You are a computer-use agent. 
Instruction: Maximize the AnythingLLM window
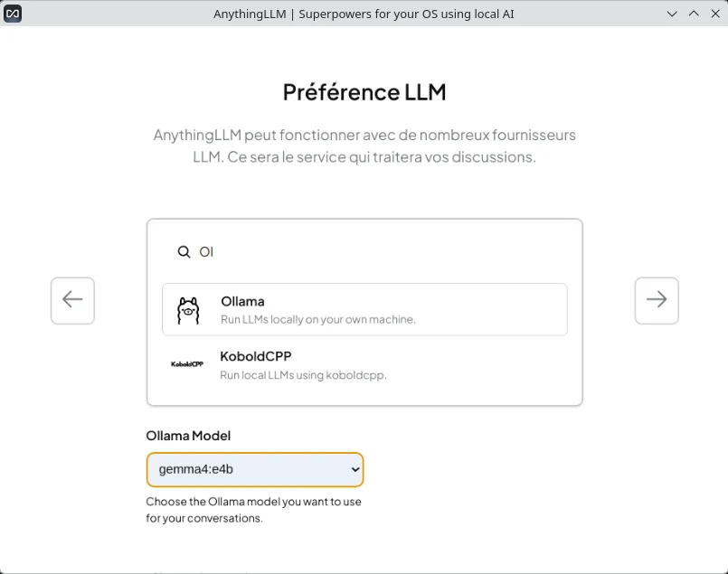(694, 14)
